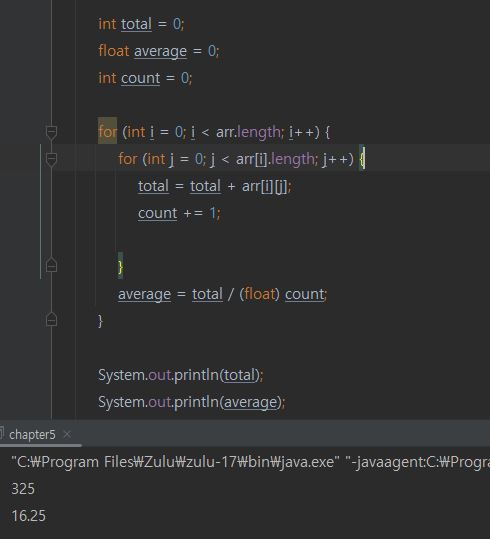Click the outer loop's closing brace
This screenshot has width=490, height=539.
click(x=100, y=321)
